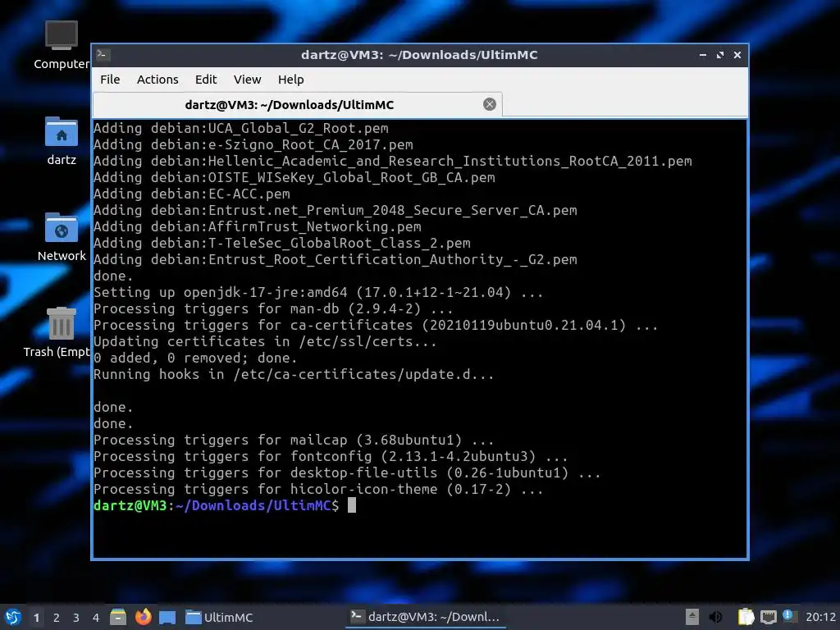Image resolution: width=840 pixels, height=630 pixels.
Task: Click the terminal icon in the window title bar
Action: point(103,55)
